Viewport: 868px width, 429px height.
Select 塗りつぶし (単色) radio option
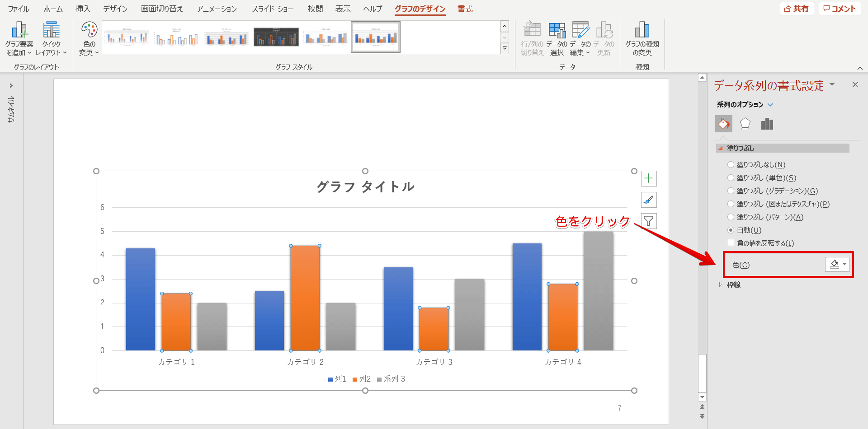[762, 178]
